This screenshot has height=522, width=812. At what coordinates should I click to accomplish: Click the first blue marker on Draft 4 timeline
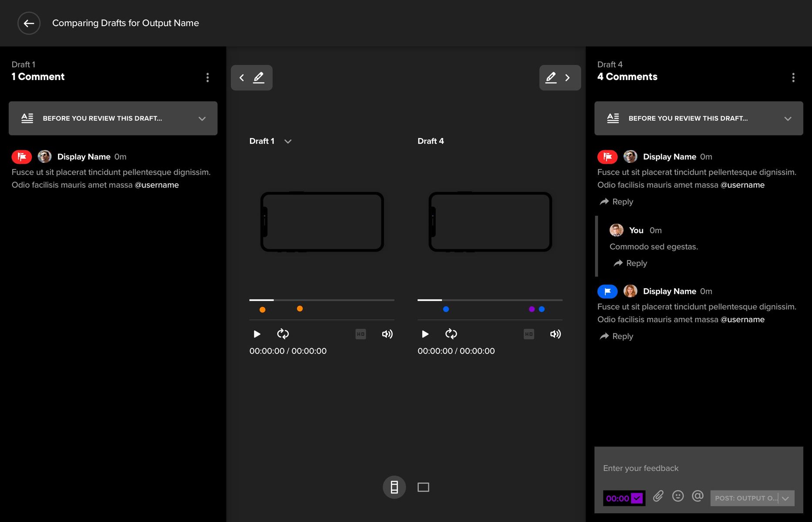pos(446,309)
